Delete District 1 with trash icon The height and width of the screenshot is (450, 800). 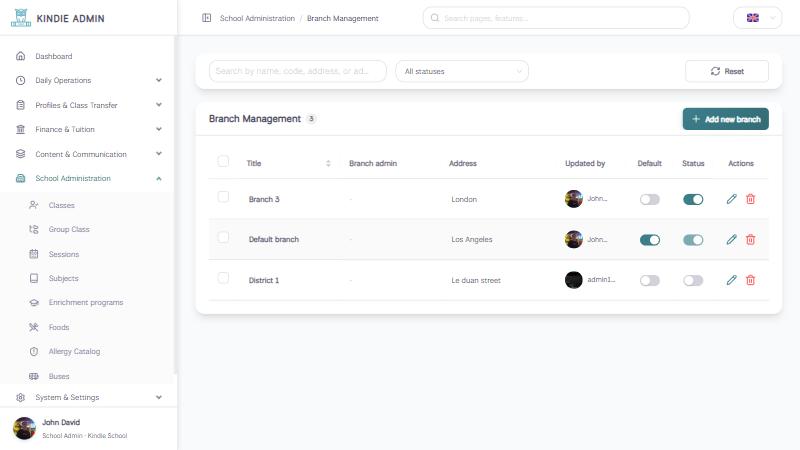click(751, 280)
